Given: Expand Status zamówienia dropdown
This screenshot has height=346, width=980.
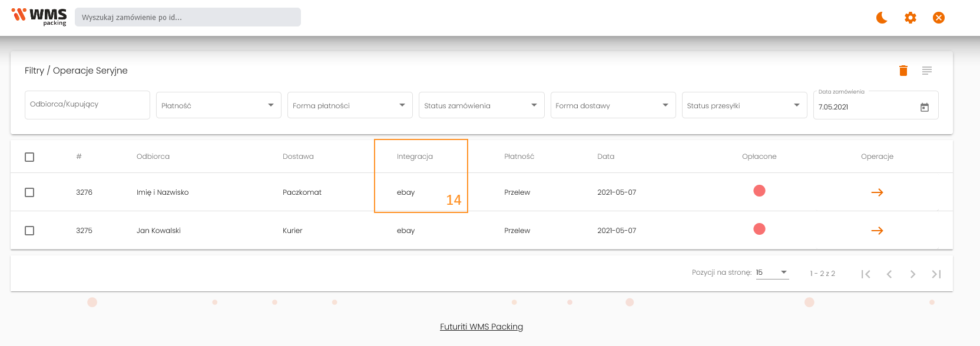Looking at the screenshot, I should tap(481, 105).
